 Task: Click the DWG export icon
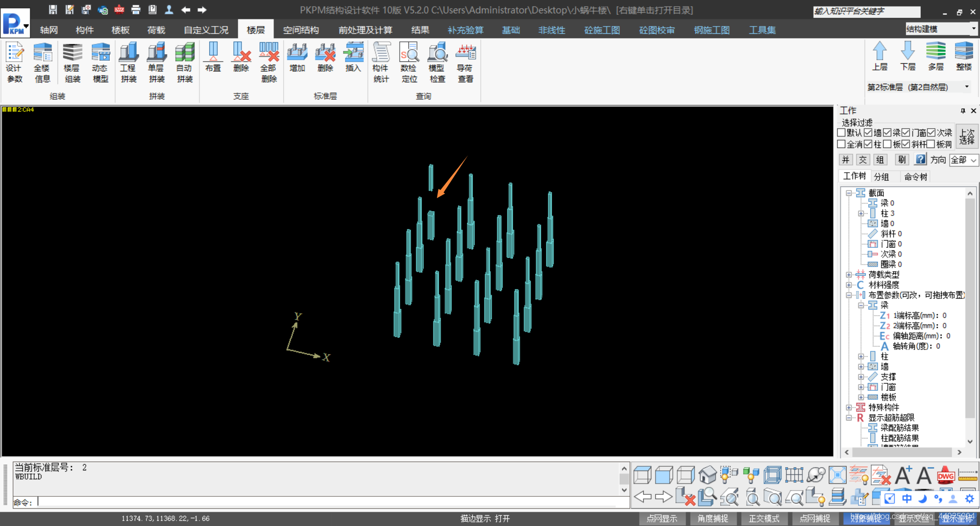tap(946, 475)
